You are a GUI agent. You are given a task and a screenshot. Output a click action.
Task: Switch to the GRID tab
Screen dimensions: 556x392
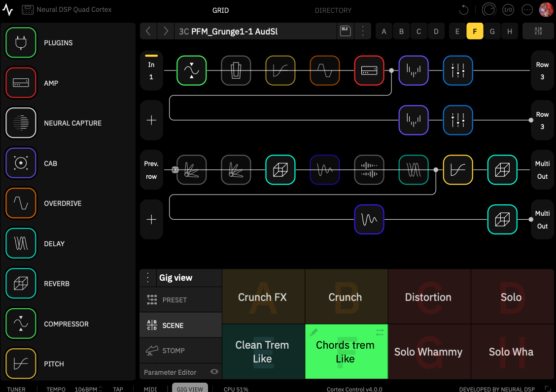click(220, 10)
